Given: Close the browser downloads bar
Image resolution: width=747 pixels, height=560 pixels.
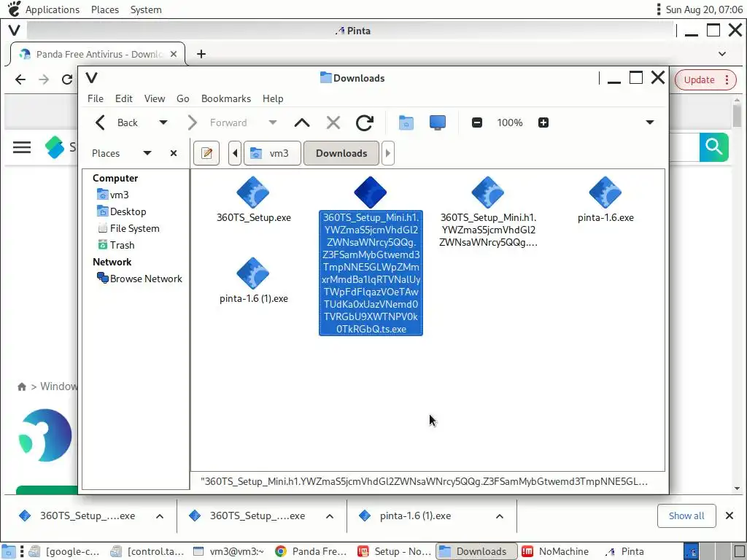Looking at the screenshot, I should [729, 516].
